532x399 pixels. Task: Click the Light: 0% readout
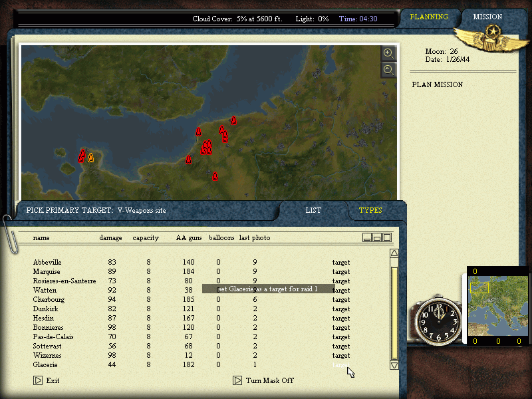(x=312, y=19)
